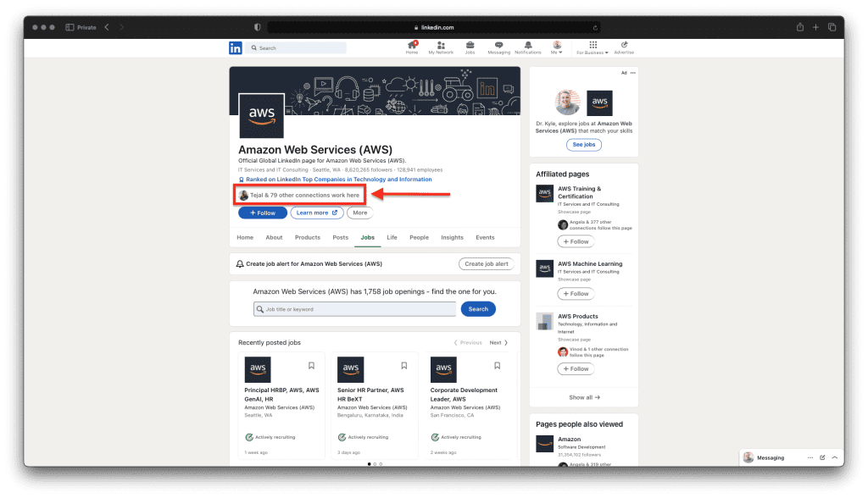Open Amazon under Pages people also viewed
This screenshot has width=868, height=498.
point(569,440)
